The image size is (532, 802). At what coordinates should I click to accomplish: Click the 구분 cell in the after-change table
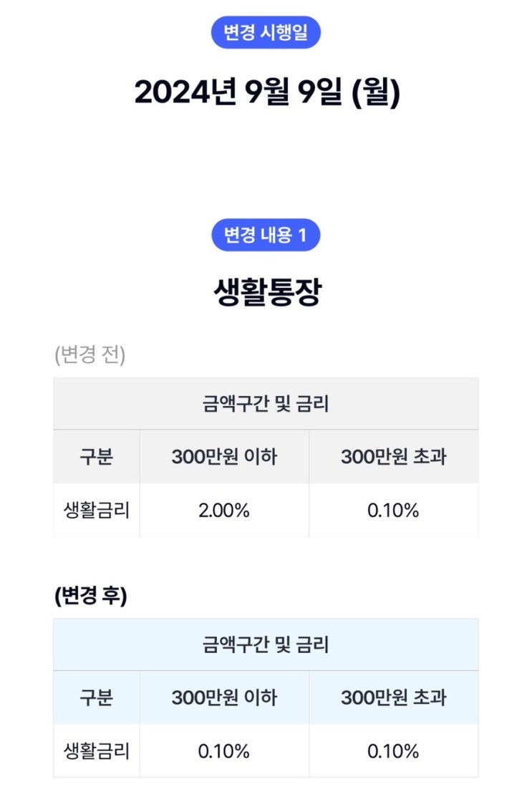click(97, 697)
